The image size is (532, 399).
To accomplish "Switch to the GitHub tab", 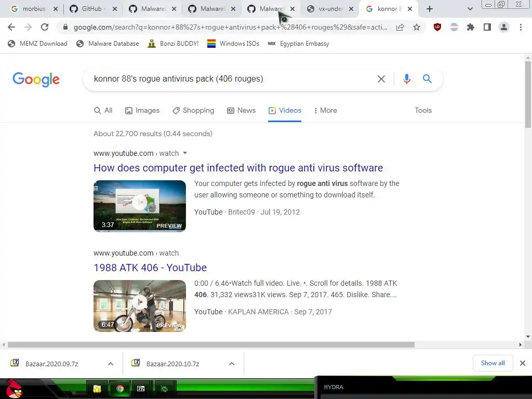I will [92, 9].
